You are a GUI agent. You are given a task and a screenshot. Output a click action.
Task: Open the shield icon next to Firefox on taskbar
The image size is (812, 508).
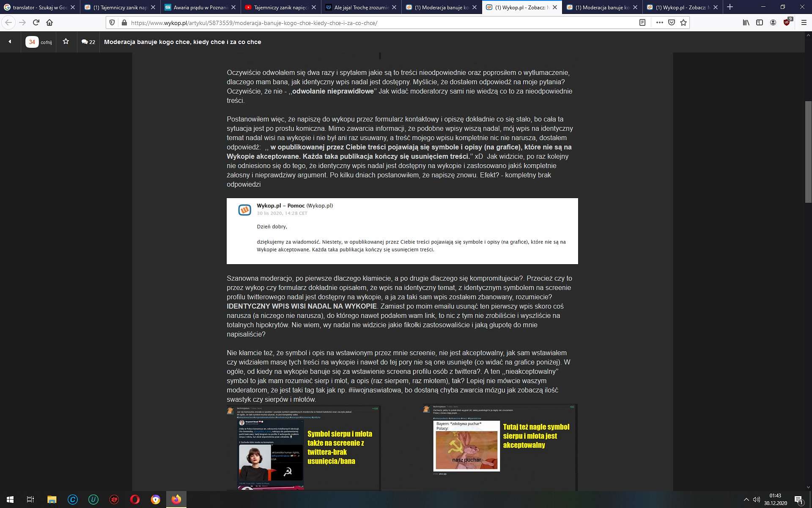coord(155,500)
